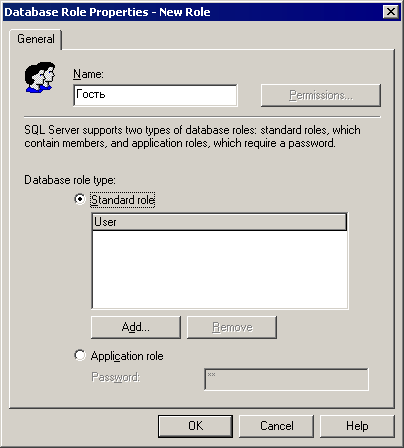
Task: Click the Remove button
Action: point(232,327)
